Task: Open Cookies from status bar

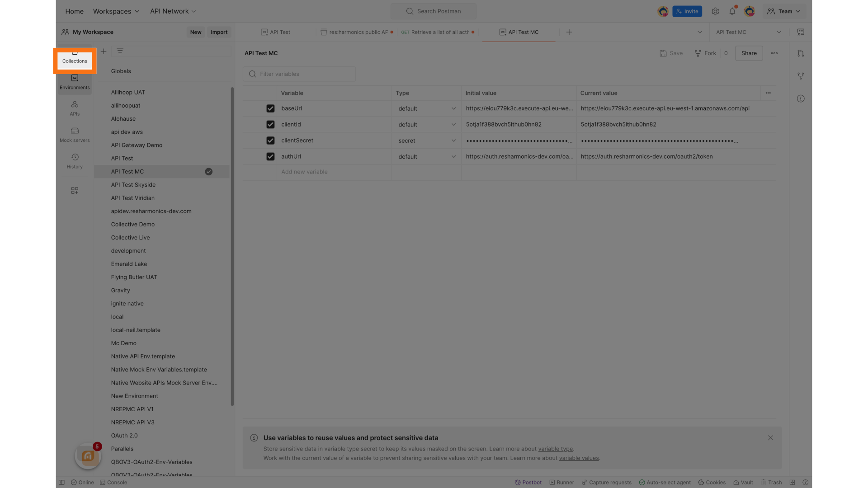Action: tap(712, 483)
